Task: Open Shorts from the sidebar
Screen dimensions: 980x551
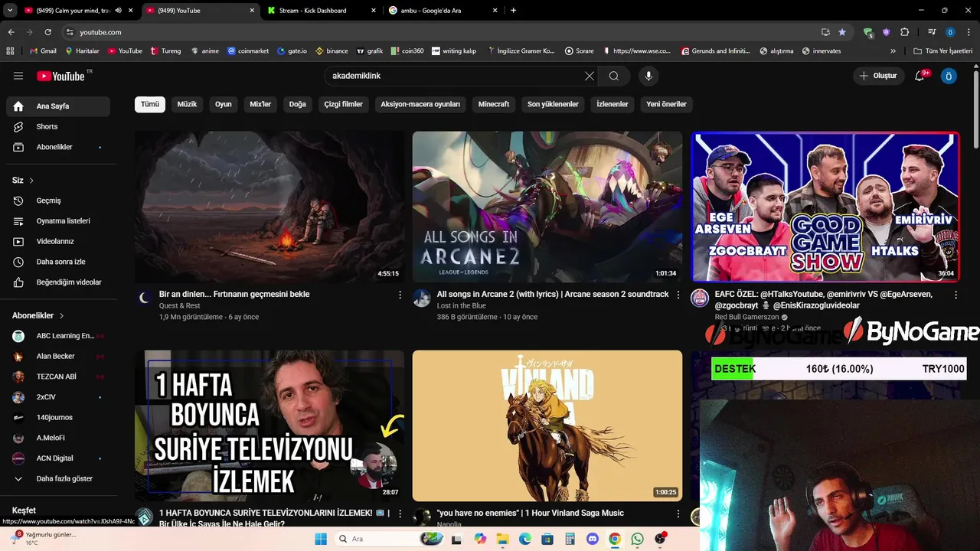Action: (x=58, y=126)
